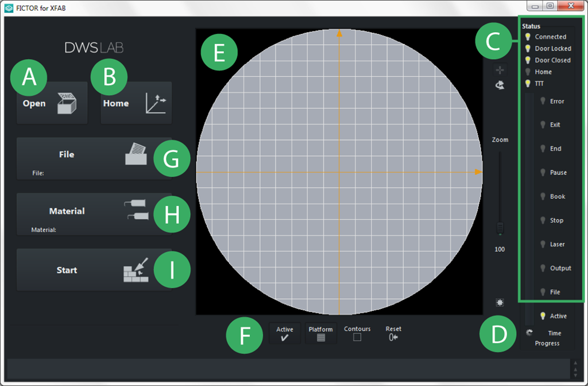Viewport: 588px width, 386px height.
Task: Click the Pause status indicator
Action: coord(543,173)
